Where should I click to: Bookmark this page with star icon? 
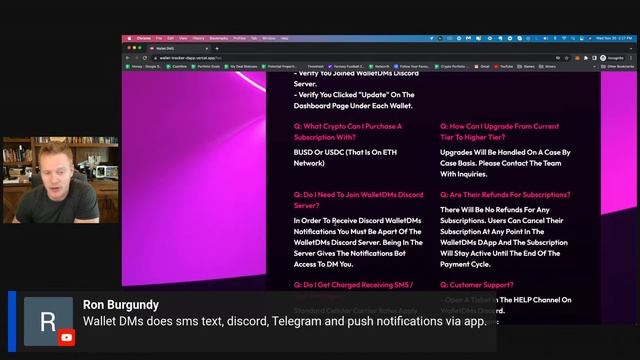click(x=567, y=58)
